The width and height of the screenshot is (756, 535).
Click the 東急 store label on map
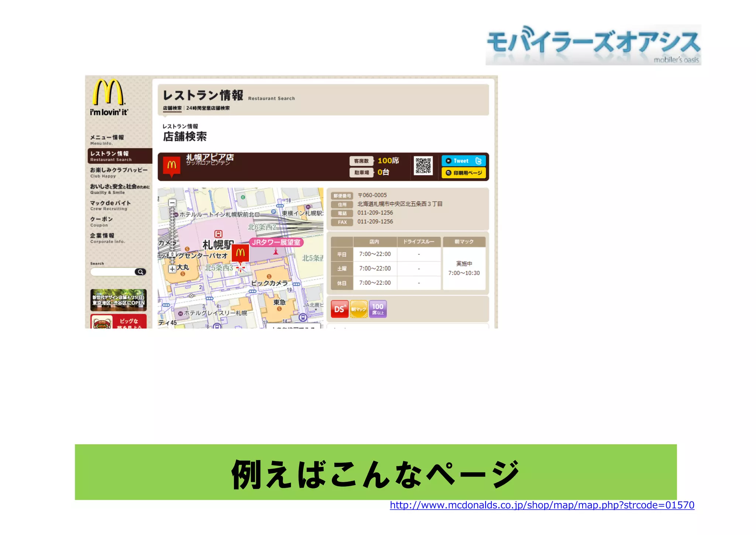[x=279, y=302]
